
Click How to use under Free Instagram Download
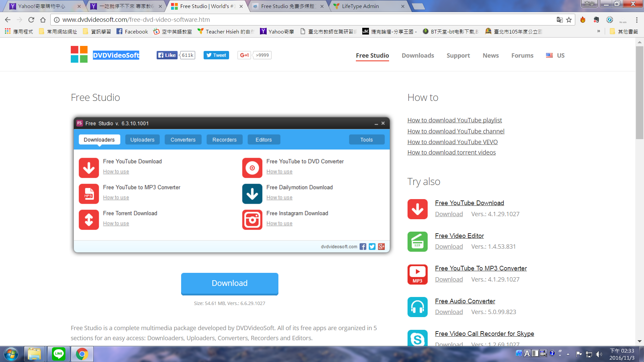click(279, 223)
